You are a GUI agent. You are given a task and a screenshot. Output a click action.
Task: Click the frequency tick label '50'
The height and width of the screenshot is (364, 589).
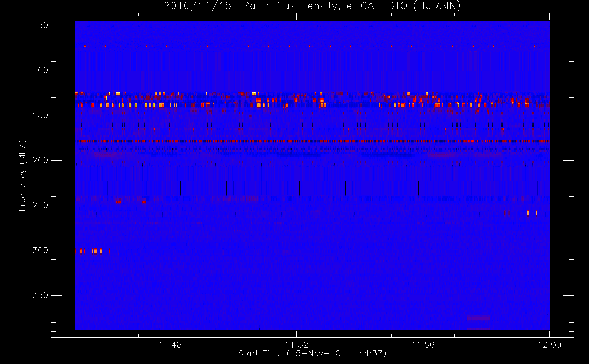43,25
